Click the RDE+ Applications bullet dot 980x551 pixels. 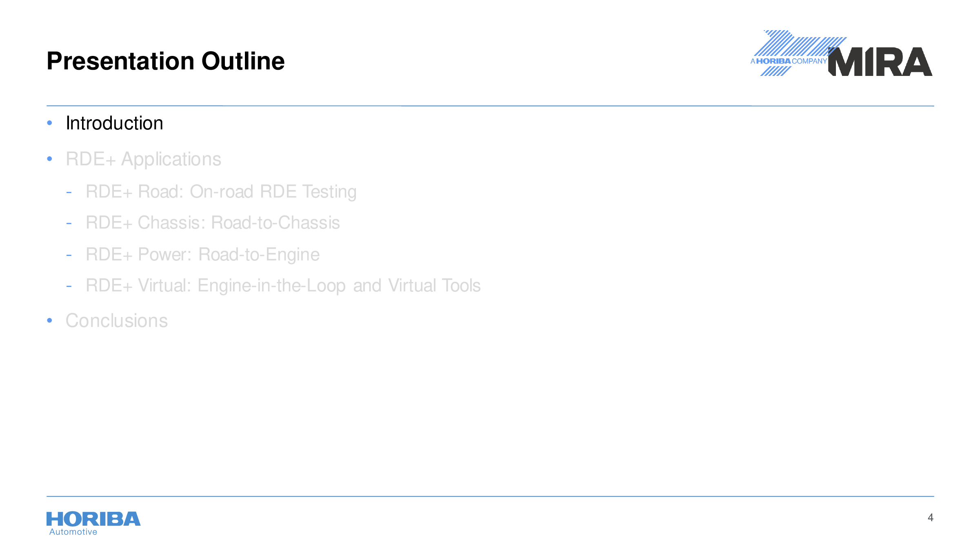point(49,159)
